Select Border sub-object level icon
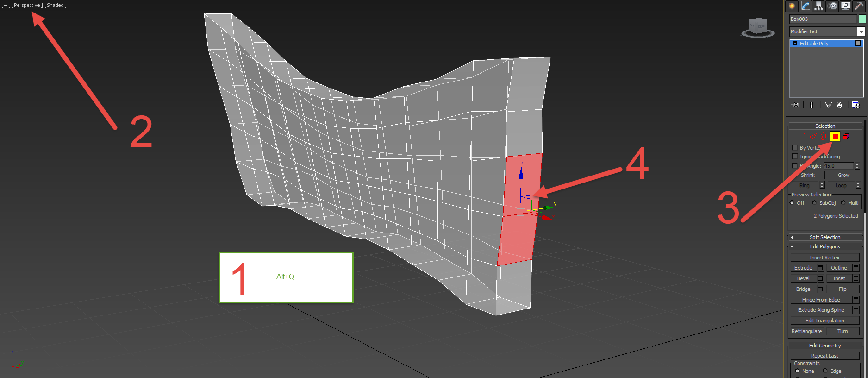This screenshot has height=378, width=868. coord(824,137)
